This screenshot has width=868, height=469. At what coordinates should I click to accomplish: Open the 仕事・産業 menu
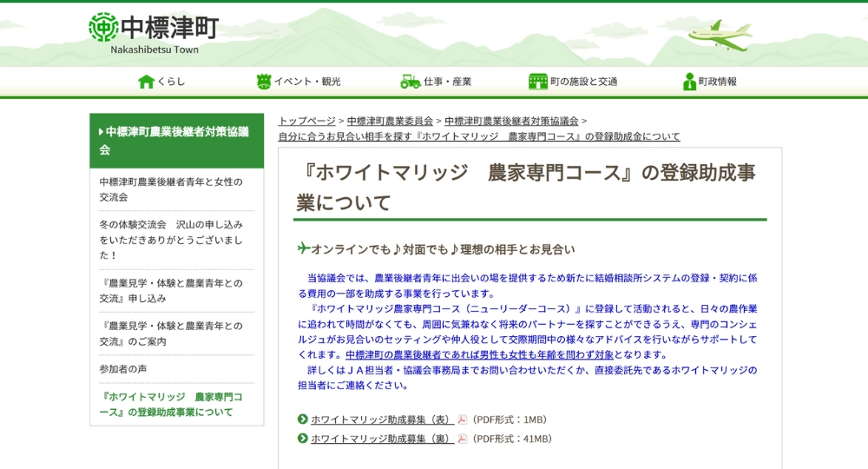point(436,82)
